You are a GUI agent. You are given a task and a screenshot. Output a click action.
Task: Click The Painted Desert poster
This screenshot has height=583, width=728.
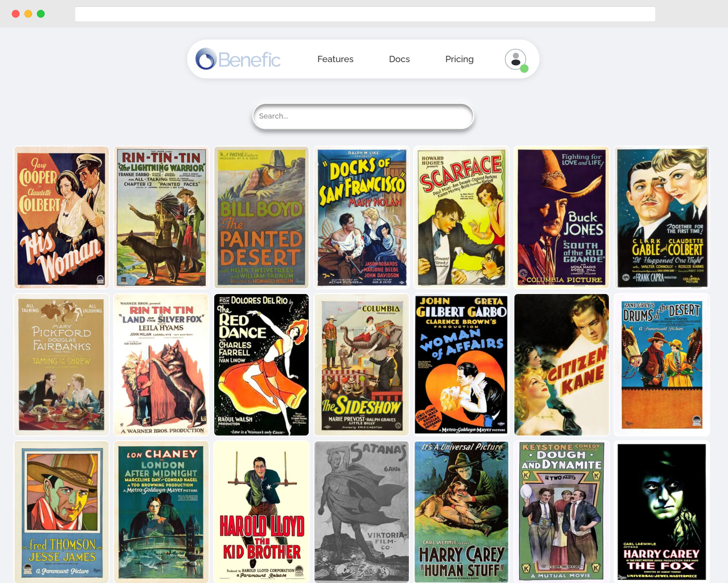261,217
